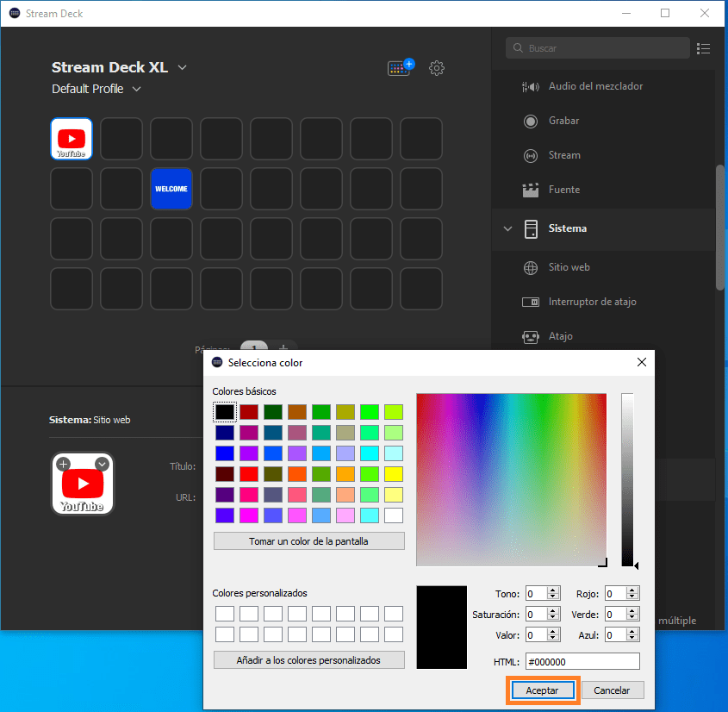Screen dimensions: 728x712
Task: Click Aceptar to confirm color
Action: (x=542, y=690)
